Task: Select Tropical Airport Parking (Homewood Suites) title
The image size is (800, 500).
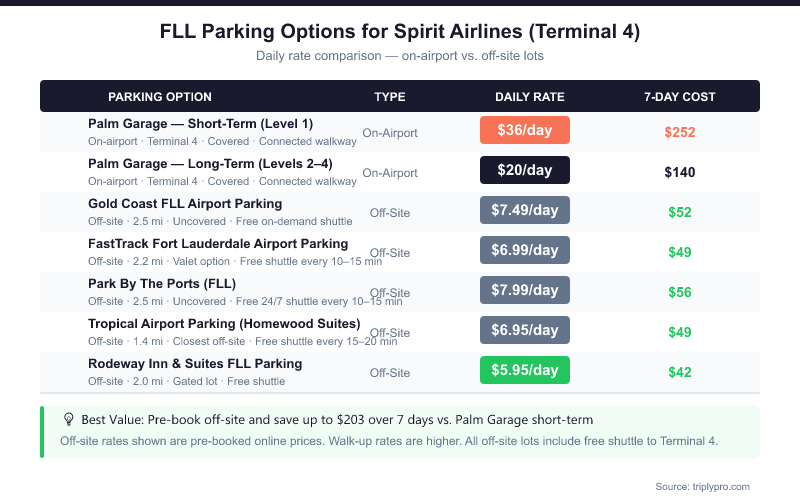Action: [224, 324]
